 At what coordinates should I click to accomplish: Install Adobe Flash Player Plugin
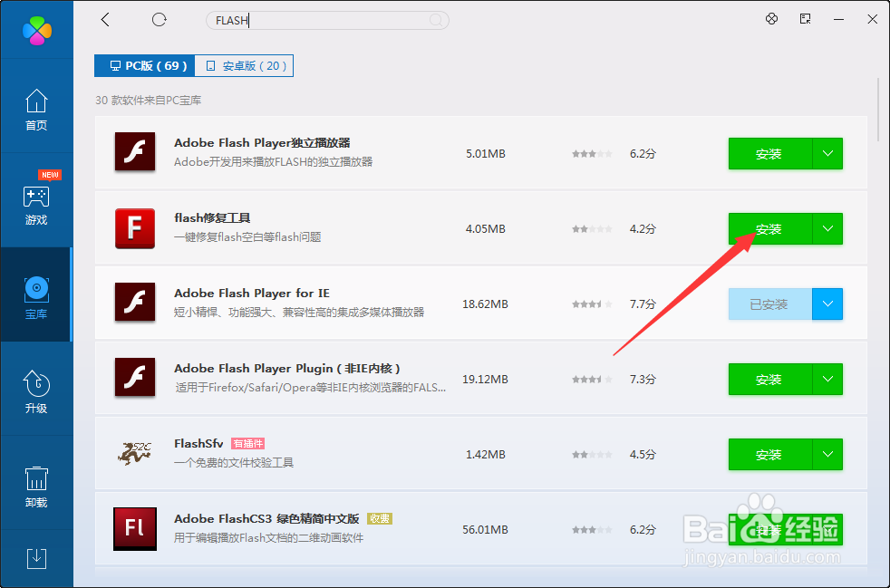[769, 379]
